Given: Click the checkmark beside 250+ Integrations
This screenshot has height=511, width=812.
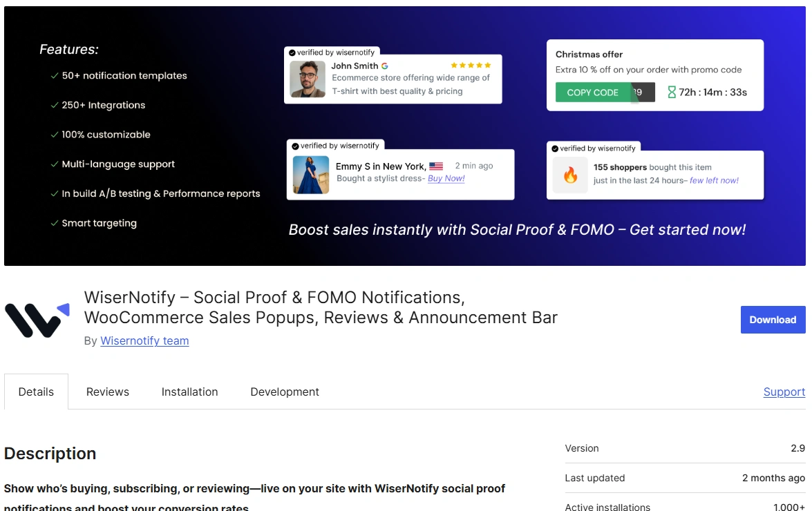Looking at the screenshot, I should point(55,106).
